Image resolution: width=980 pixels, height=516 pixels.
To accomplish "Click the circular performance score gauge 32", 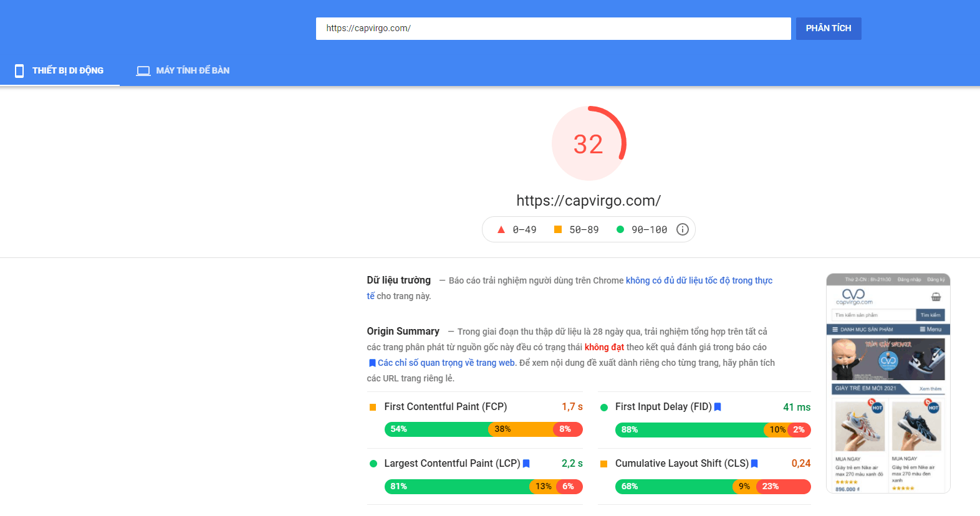I will pos(588,144).
